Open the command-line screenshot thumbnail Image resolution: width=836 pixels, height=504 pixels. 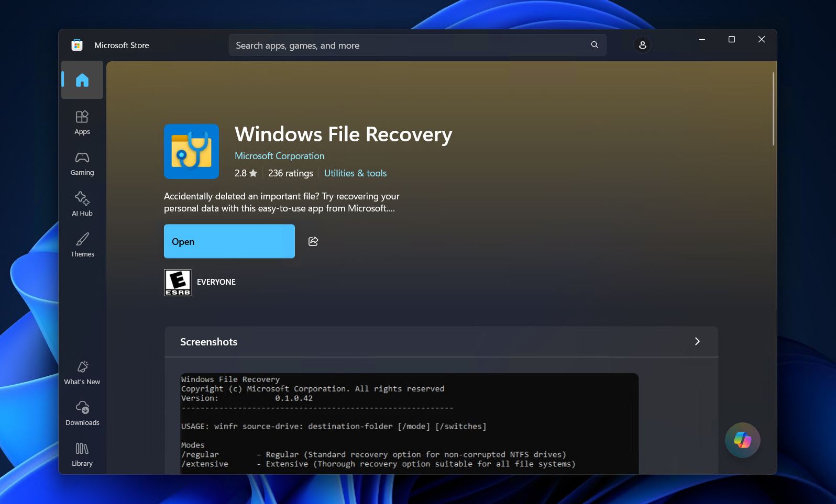(x=409, y=423)
